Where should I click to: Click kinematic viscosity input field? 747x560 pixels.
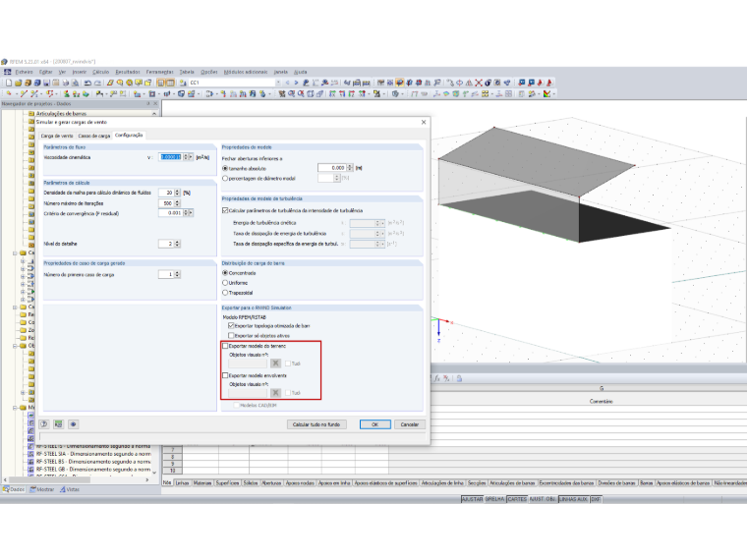(x=171, y=157)
